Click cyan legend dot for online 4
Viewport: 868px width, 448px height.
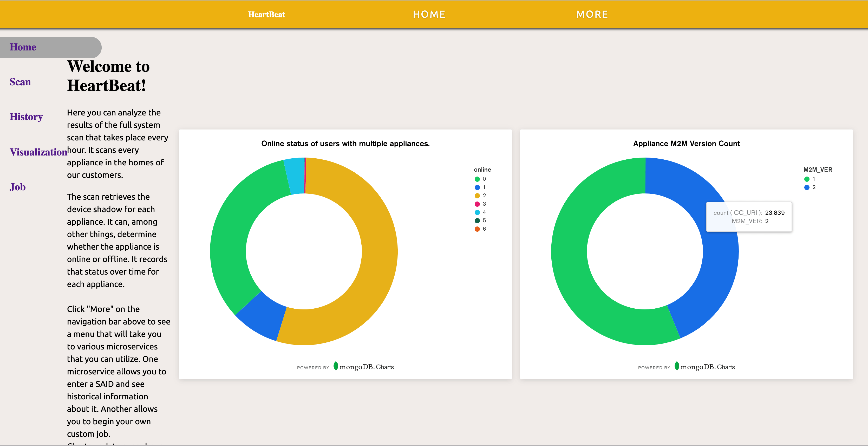[477, 212]
